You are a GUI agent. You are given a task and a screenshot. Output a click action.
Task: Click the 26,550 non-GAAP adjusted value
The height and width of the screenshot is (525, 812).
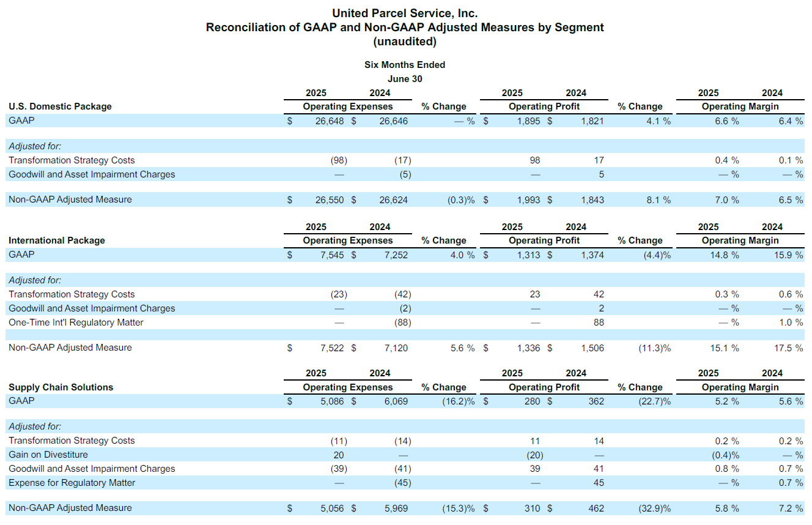(331, 199)
